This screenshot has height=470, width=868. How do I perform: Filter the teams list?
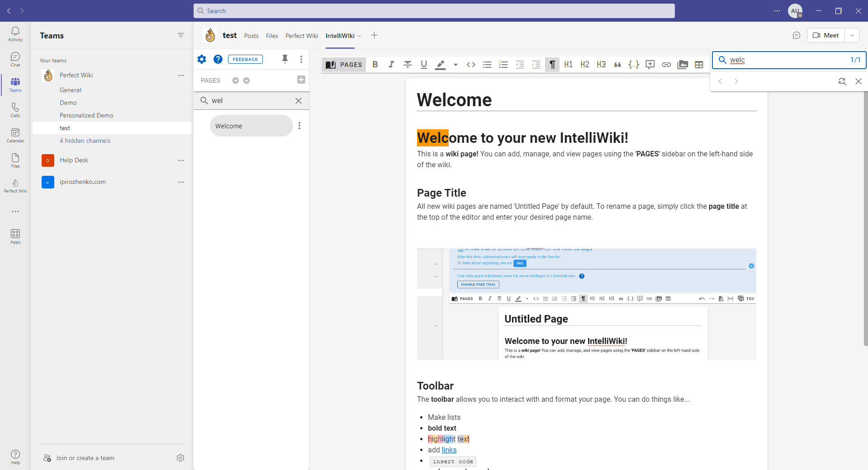click(181, 35)
